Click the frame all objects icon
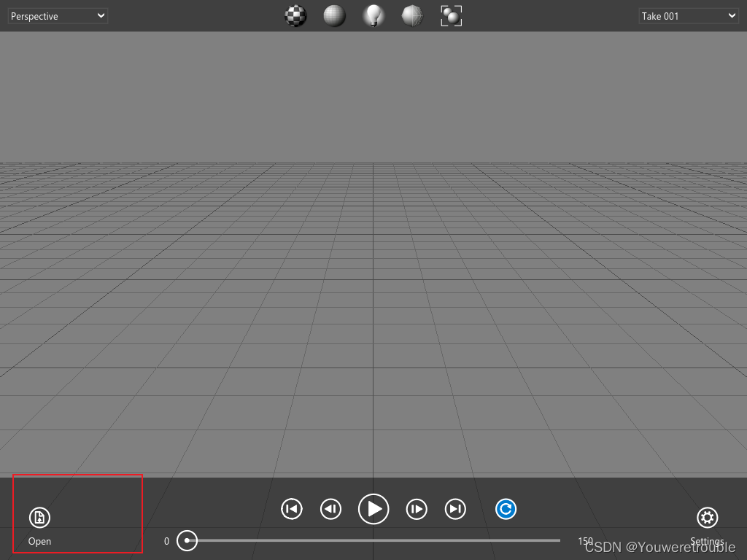This screenshot has width=747, height=560. click(451, 16)
